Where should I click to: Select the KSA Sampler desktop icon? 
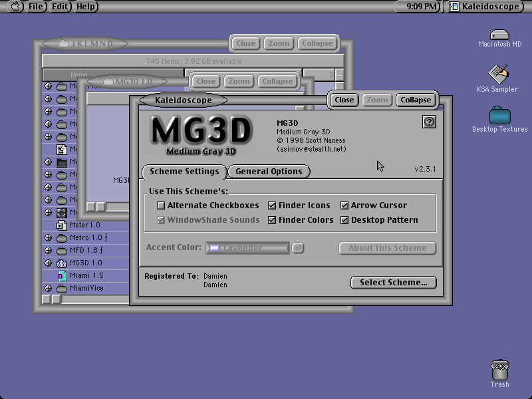click(x=497, y=74)
